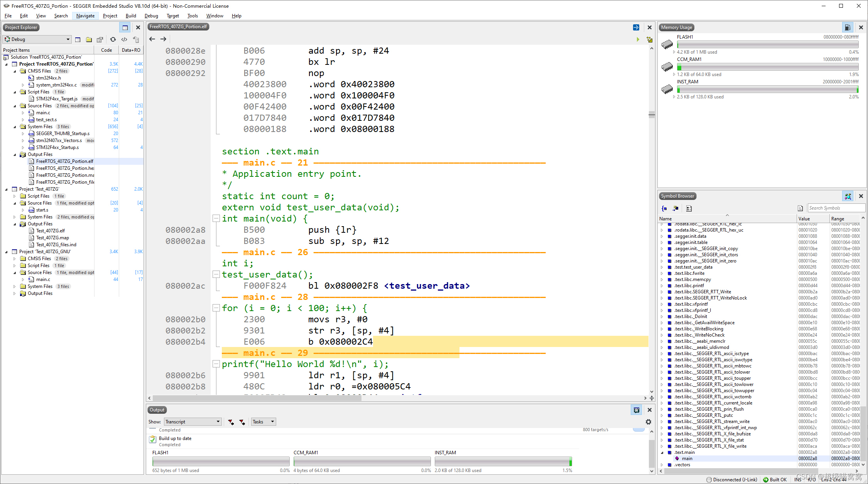Go back with the editor left arrow

tap(152, 39)
